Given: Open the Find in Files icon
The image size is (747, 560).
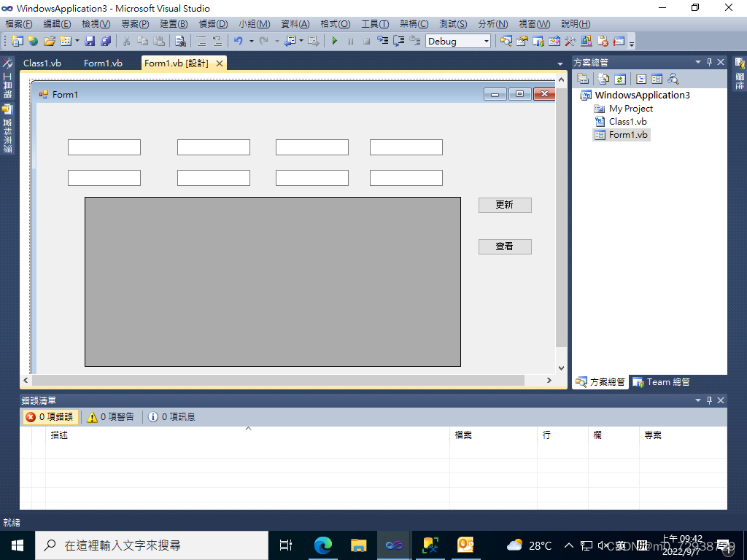Looking at the screenshot, I should [179, 41].
